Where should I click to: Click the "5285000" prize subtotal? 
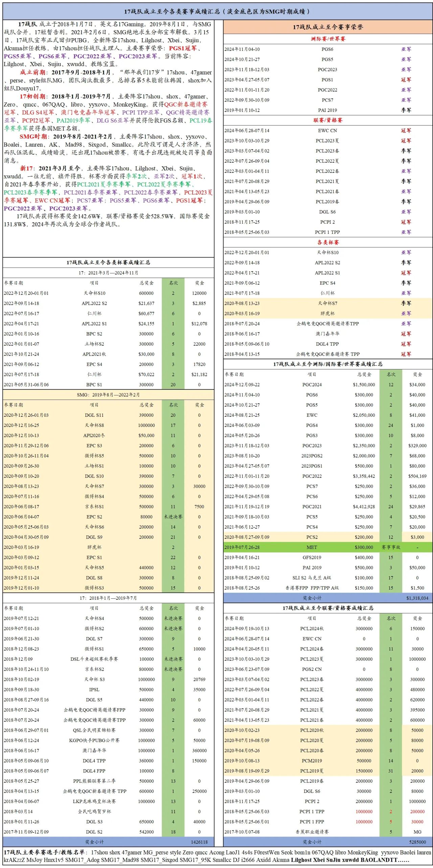coord(417,841)
